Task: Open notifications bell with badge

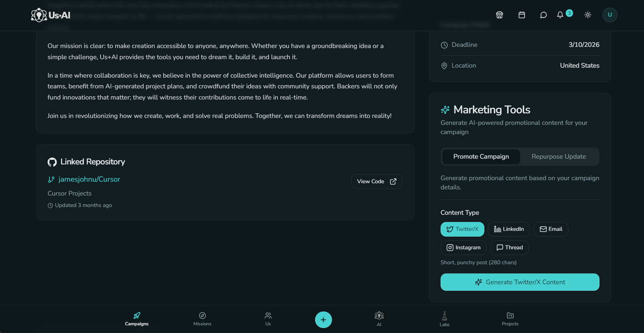Action: coord(560,15)
